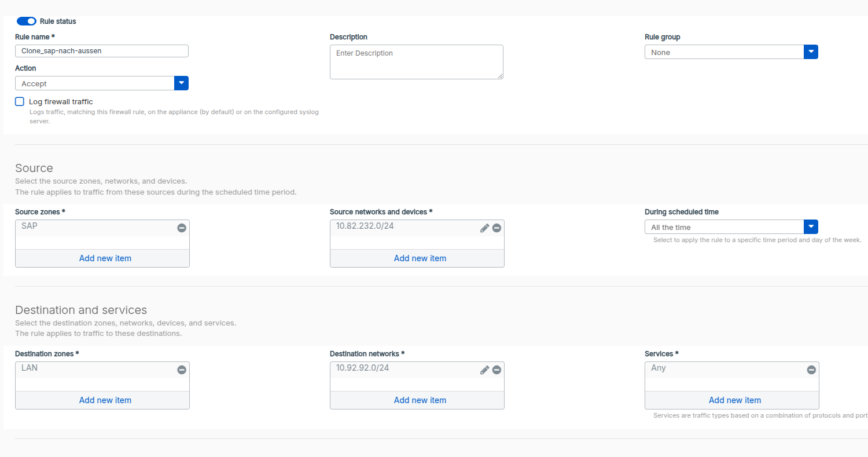Open the Action dropdown

pyautogui.click(x=181, y=83)
